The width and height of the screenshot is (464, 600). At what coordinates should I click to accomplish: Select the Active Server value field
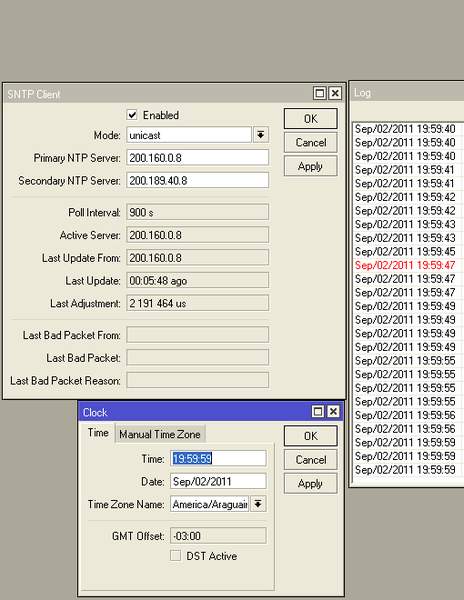197,235
